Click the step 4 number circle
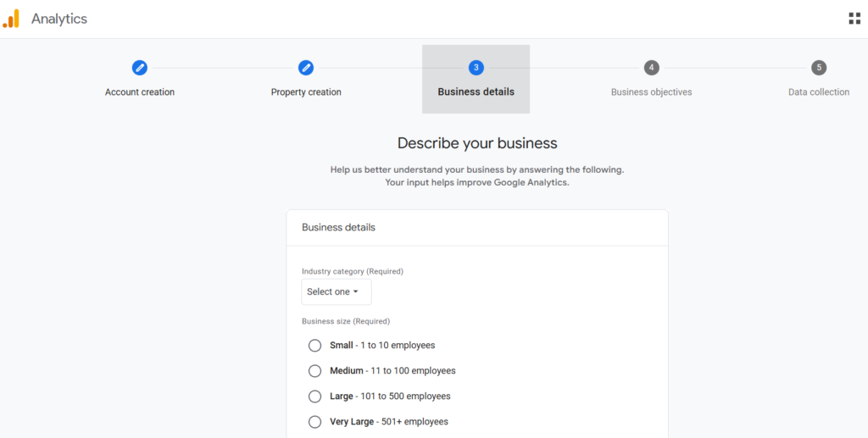Screen dimensions: 868x438 point(651,68)
